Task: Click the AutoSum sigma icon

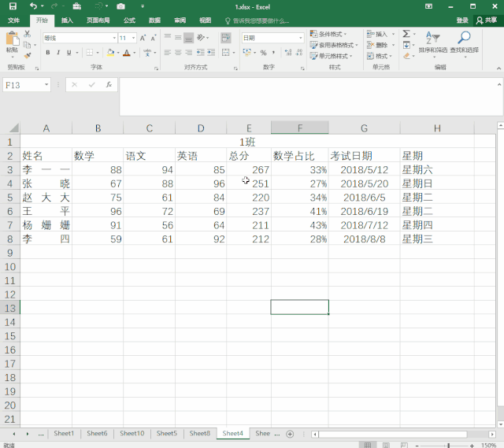Action: [406, 34]
